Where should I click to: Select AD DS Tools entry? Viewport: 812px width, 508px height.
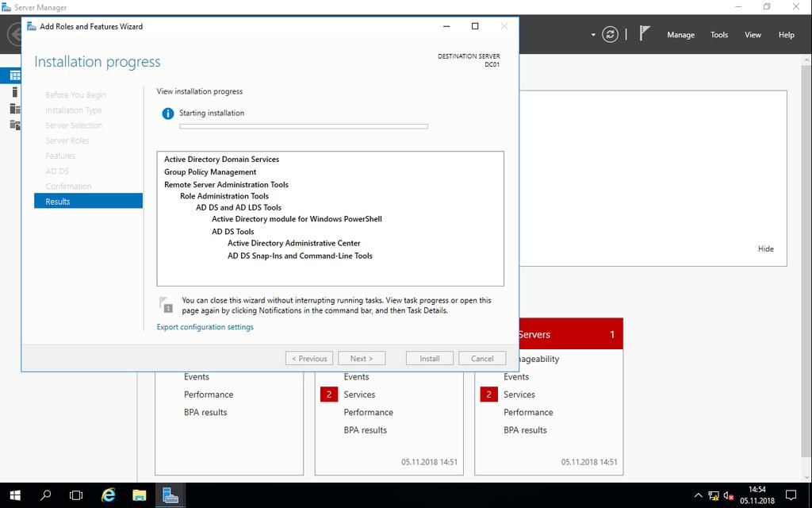233,231
